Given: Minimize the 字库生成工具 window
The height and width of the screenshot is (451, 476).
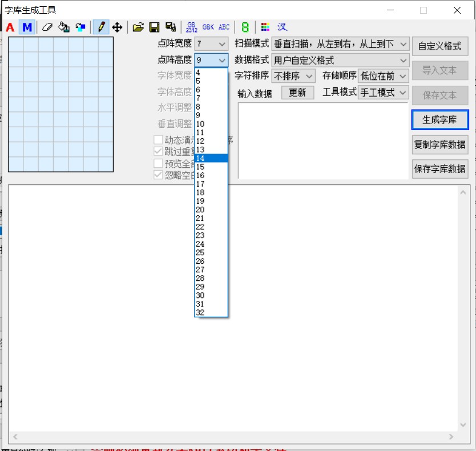Looking at the screenshot, I should tap(390, 10).
